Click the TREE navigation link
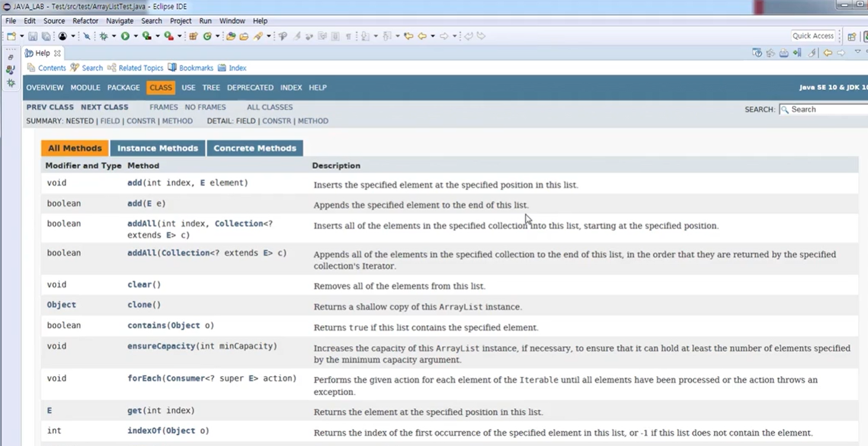 click(x=211, y=88)
